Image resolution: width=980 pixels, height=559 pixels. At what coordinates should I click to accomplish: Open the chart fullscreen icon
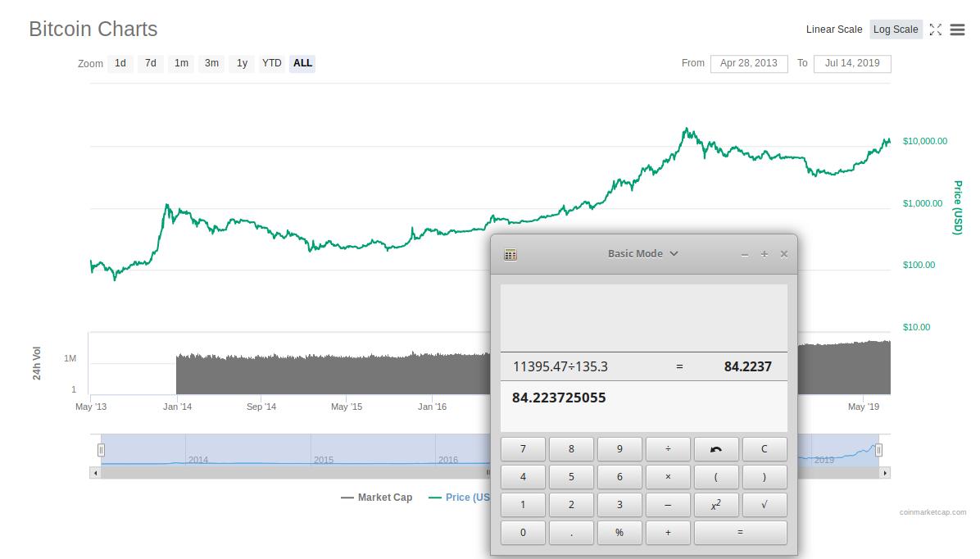click(x=935, y=30)
